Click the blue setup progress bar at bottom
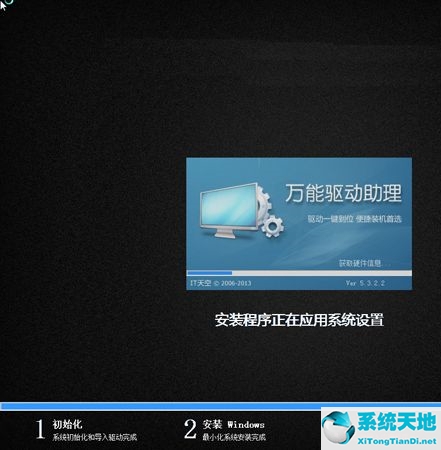 coord(220,406)
